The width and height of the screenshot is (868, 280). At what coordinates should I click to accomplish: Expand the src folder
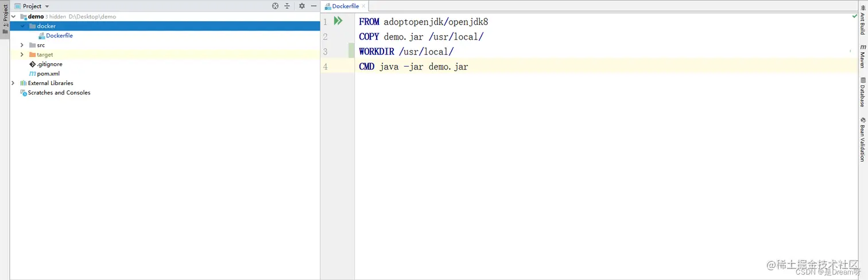(x=22, y=45)
